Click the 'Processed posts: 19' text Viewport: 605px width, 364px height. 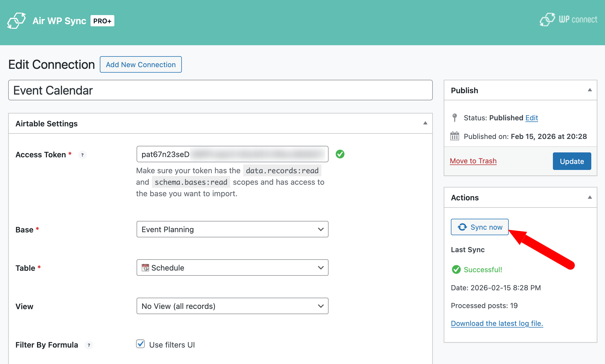click(x=484, y=306)
